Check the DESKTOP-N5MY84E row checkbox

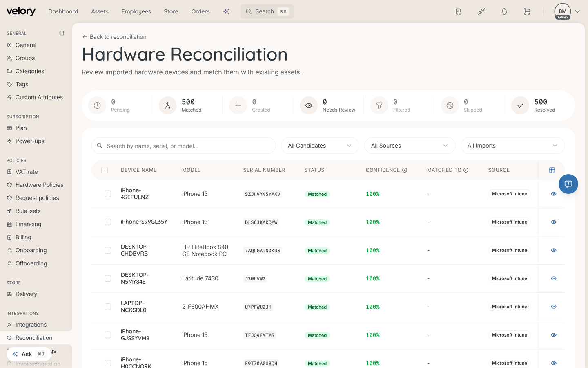click(x=108, y=278)
